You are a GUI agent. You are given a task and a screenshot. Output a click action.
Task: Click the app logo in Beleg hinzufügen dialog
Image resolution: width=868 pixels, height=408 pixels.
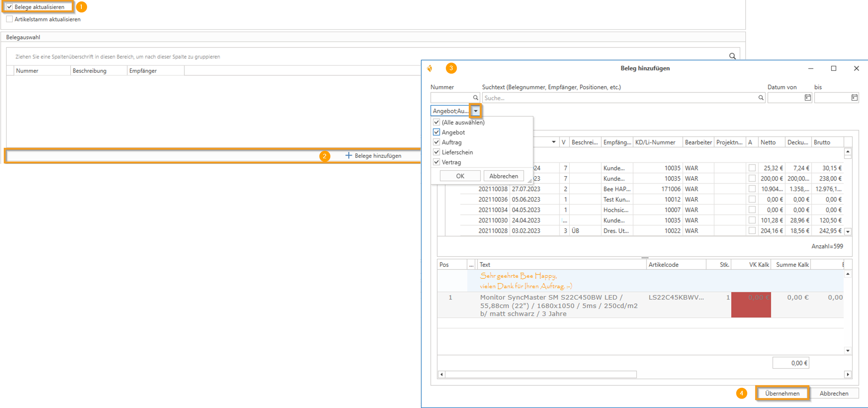(x=430, y=68)
